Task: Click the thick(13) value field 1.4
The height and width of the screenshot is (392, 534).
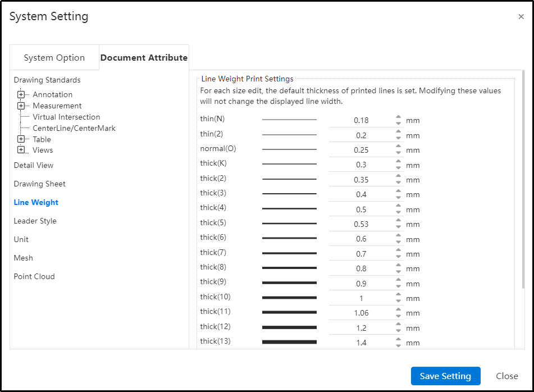Action: click(362, 343)
